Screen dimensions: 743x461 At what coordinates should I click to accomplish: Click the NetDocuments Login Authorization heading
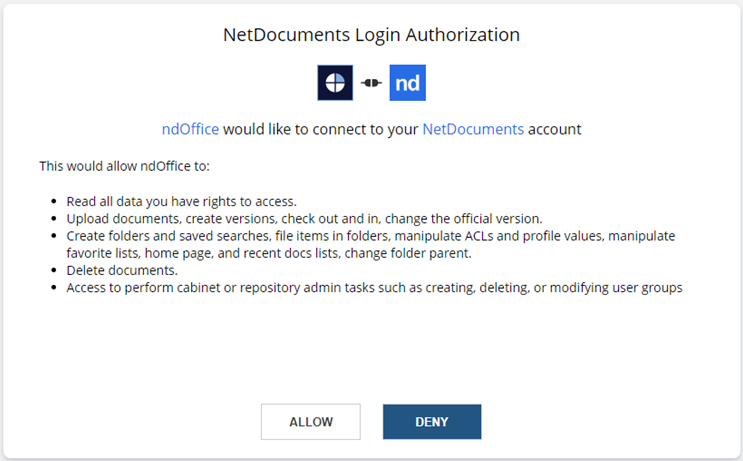[x=371, y=35]
